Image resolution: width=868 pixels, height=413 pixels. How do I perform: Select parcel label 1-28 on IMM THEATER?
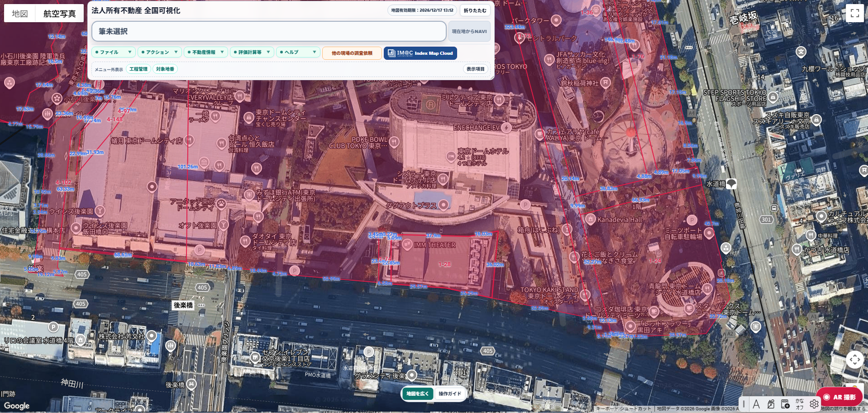click(x=444, y=264)
